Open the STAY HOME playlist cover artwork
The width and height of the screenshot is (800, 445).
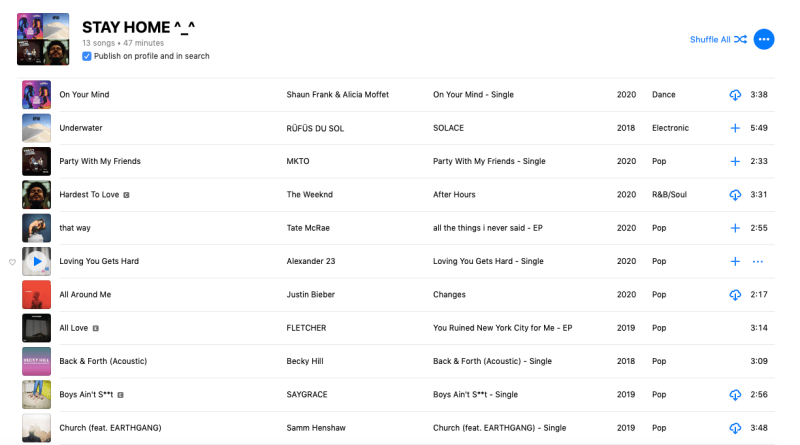point(43,39)
